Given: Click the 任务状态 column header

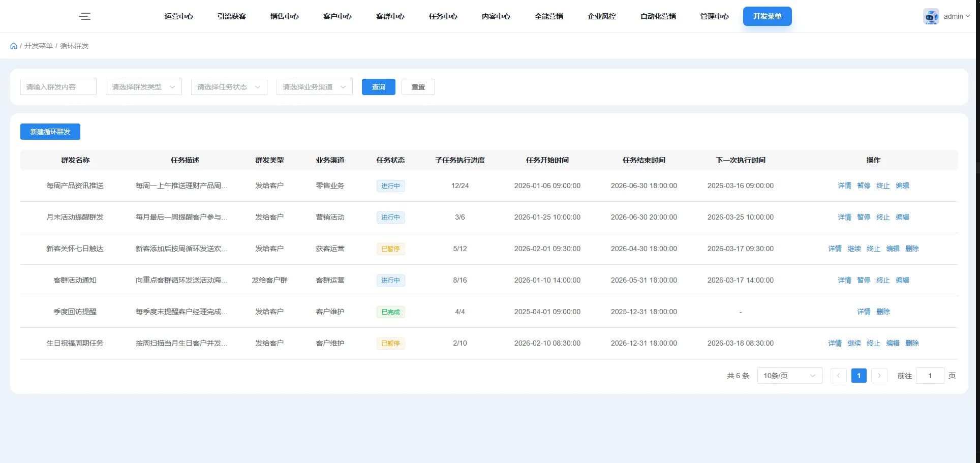Looking at the screenshot, I should click(x=390, y=160).
